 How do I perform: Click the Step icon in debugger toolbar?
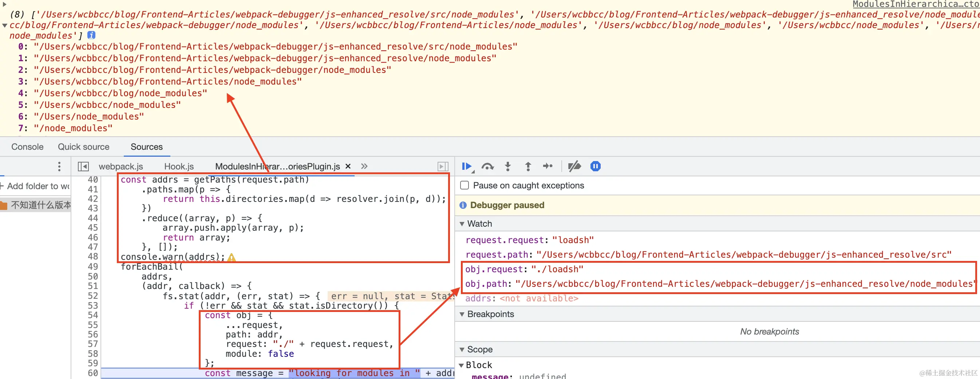click(x=548, y=166)
